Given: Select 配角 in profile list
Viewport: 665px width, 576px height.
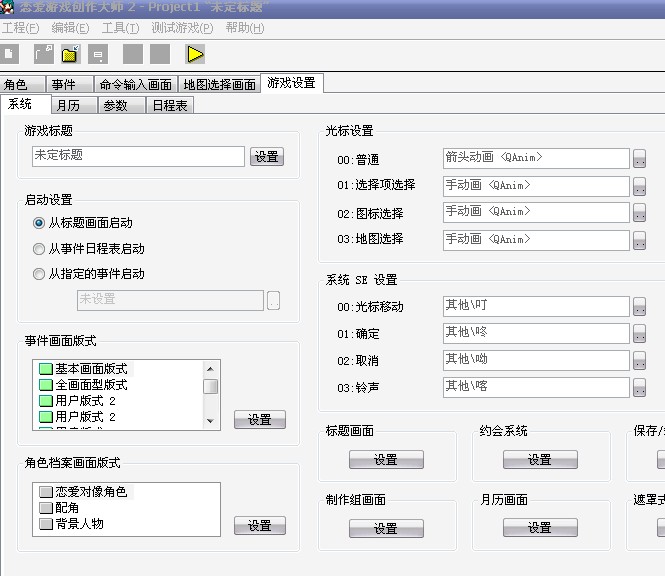Looking at the screenshot, I should 67,508.
